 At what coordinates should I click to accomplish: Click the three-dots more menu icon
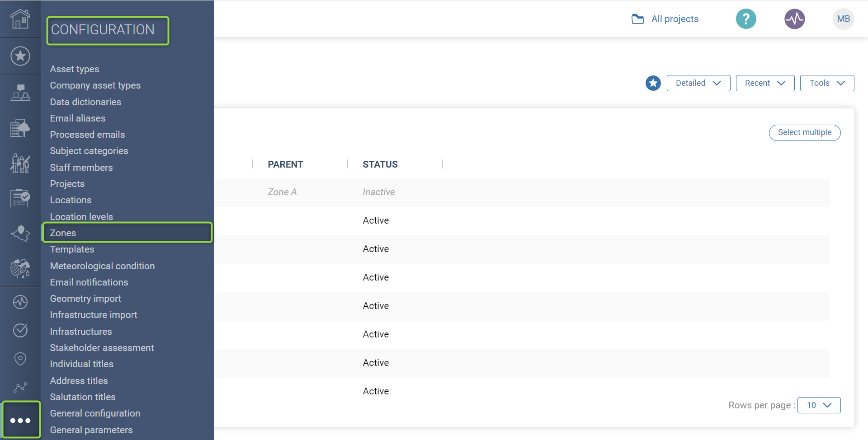pos(20,421)
